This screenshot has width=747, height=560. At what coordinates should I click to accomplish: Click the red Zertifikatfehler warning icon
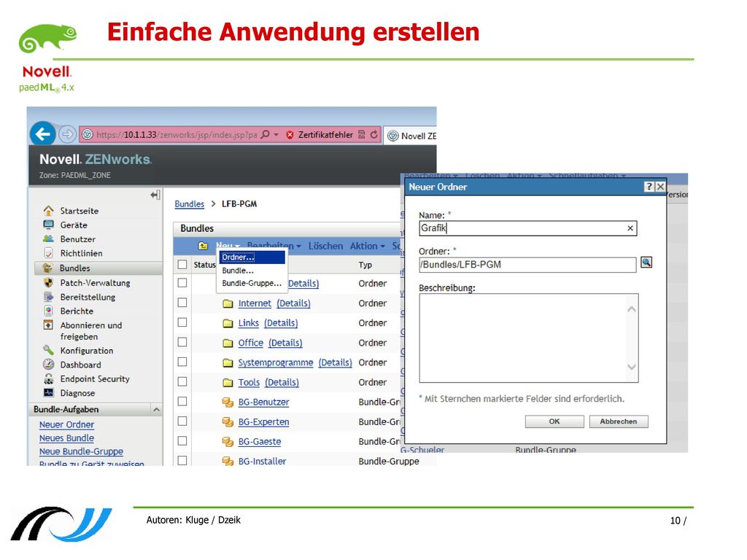[x=290, y=135]
